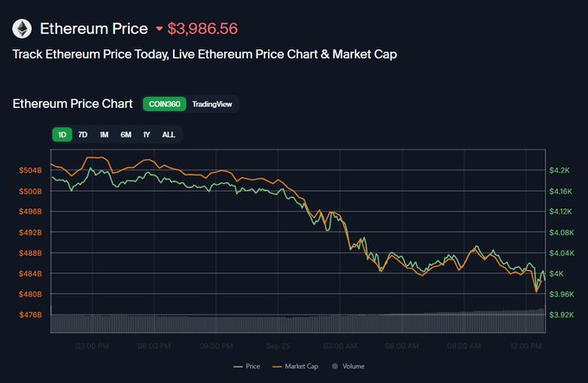Switch chart source to COIN360
This screenshot has width=588, height=383.
pos(164,104)
